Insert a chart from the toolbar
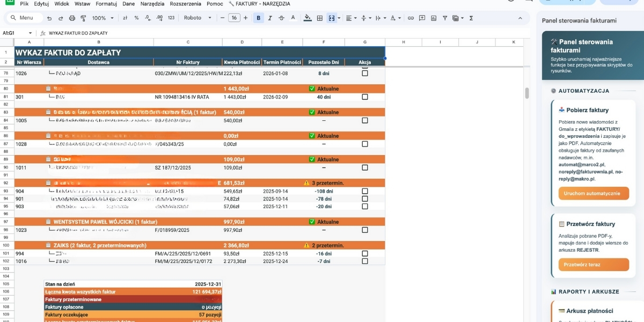 [x=433, y=18]
